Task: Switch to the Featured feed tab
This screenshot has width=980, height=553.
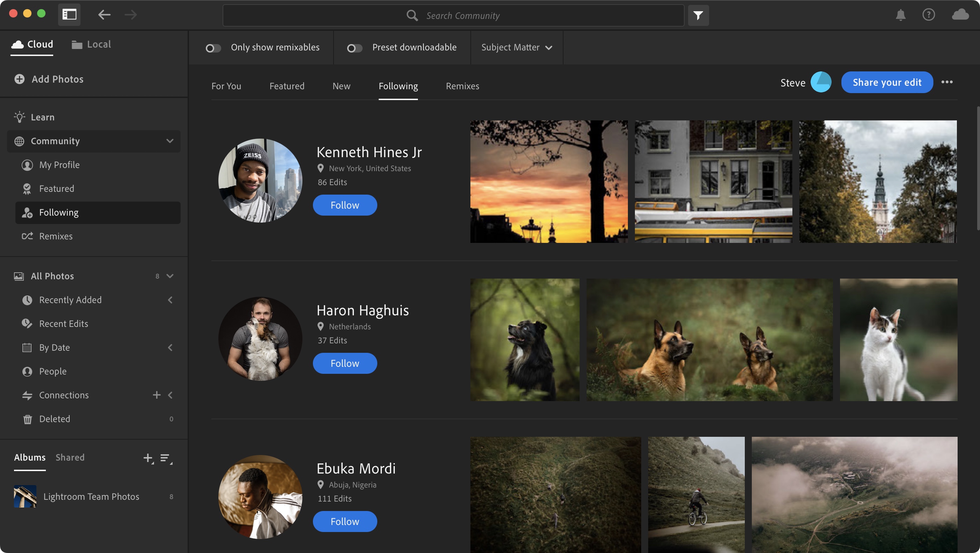Action: click(287, 86)
